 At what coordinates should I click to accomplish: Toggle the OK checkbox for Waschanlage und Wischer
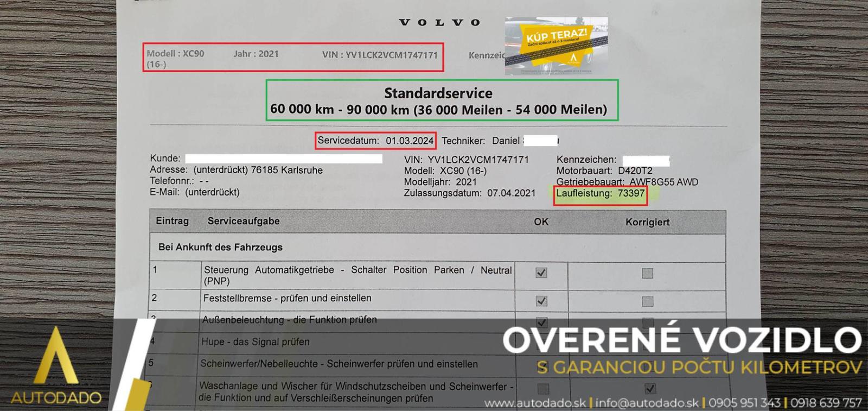click(x=543, y=389)
